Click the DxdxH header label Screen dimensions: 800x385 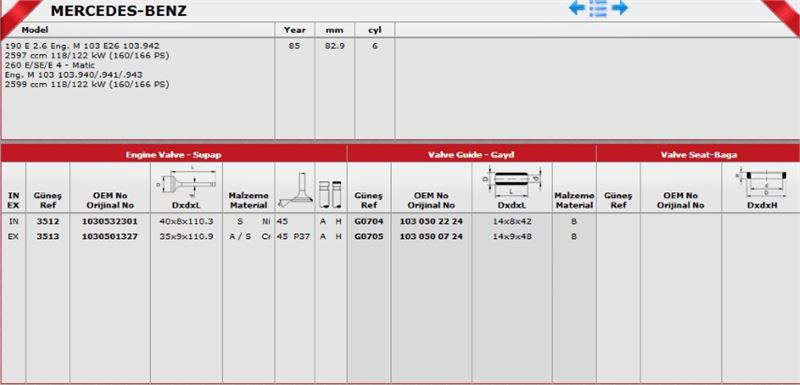(762, 206)
